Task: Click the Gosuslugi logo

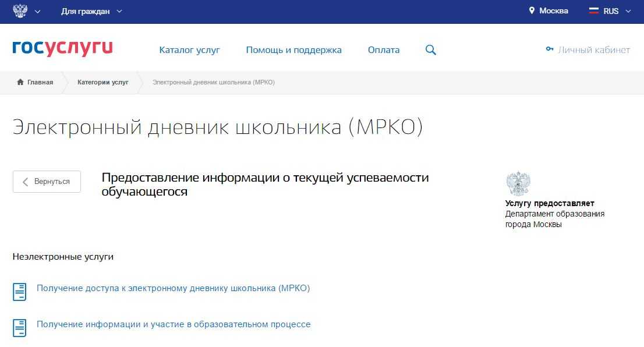Action: click(x=62, y=49)
